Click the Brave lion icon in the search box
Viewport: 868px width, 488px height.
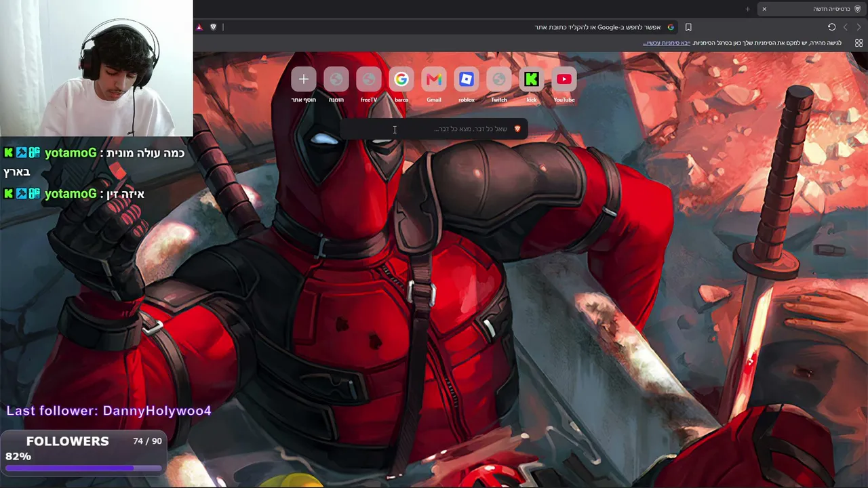click(517, 129)
